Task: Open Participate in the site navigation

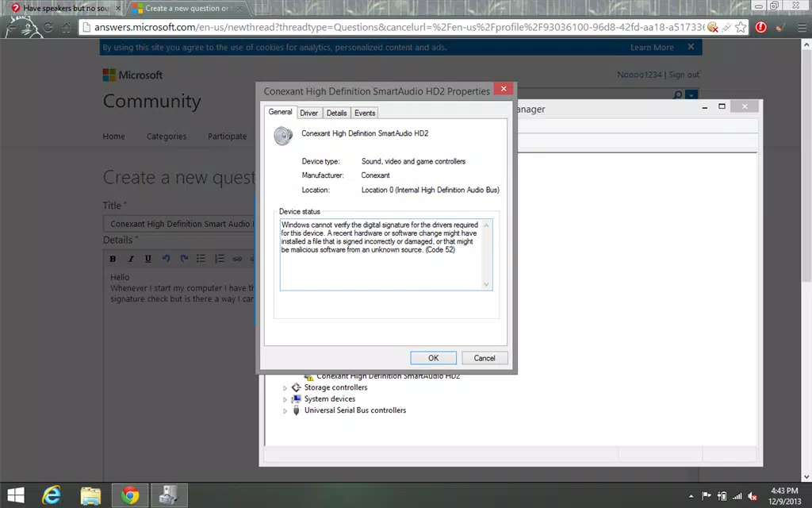Action: coord(227,137)
